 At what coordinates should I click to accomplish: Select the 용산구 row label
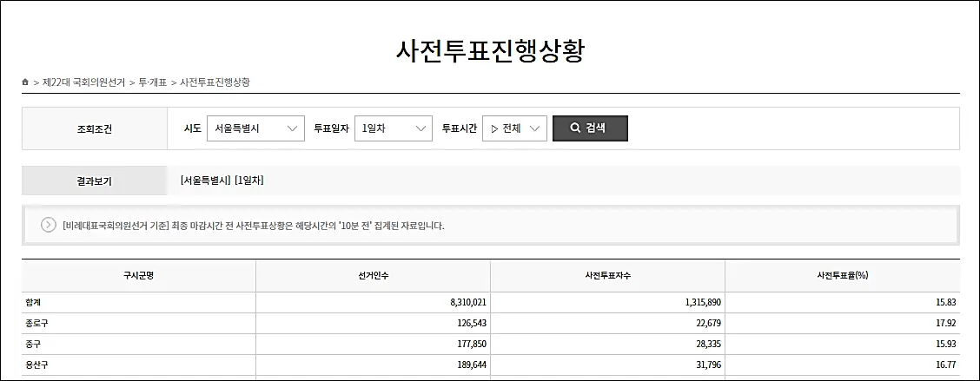[36, 365]
